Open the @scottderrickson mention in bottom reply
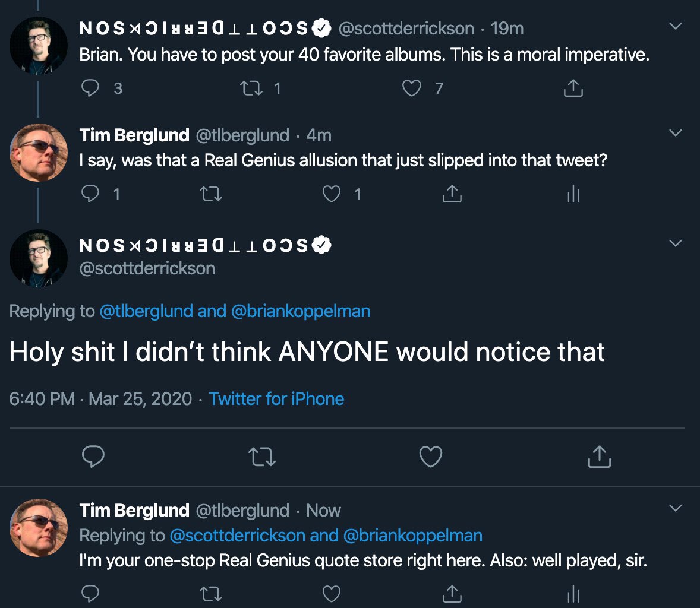 [x=237, y=536]
